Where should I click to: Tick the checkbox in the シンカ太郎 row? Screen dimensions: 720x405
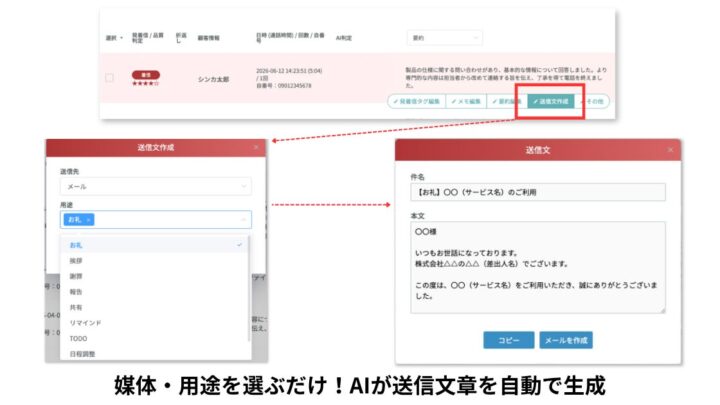(x=109, y=78)
